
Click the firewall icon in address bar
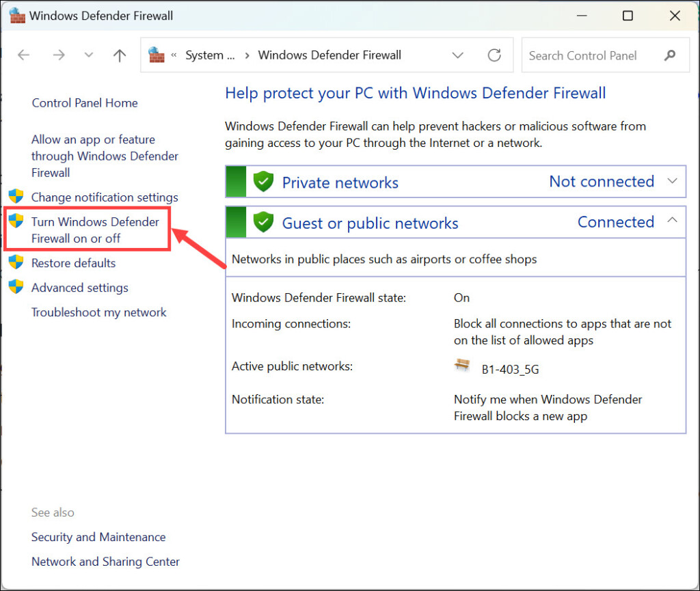(x=157, y=55)
